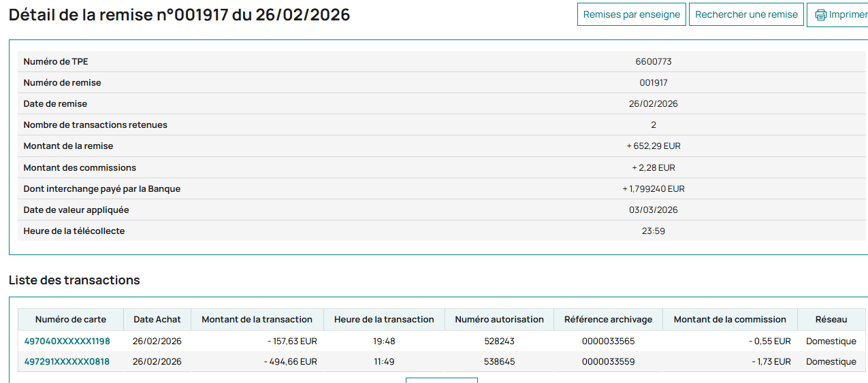Screen dimensions: 868x383
Task: Click Montant de la commission column header
Action: (730, 319)
